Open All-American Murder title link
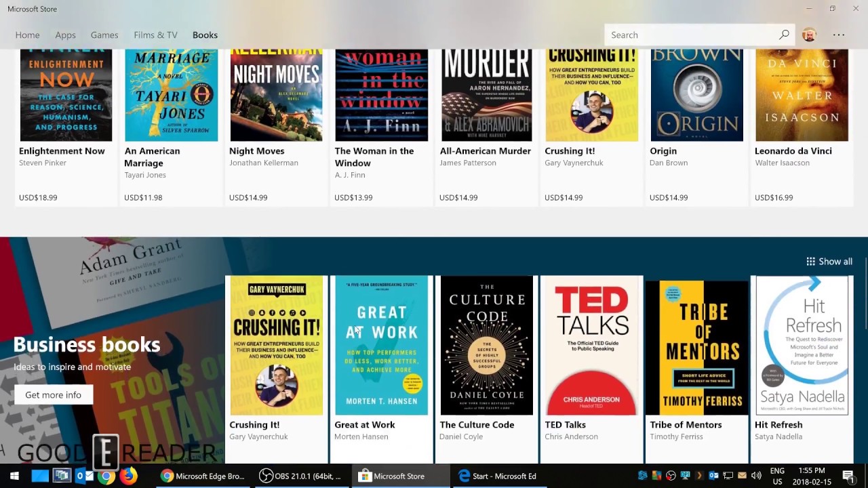 pos(486,151)
